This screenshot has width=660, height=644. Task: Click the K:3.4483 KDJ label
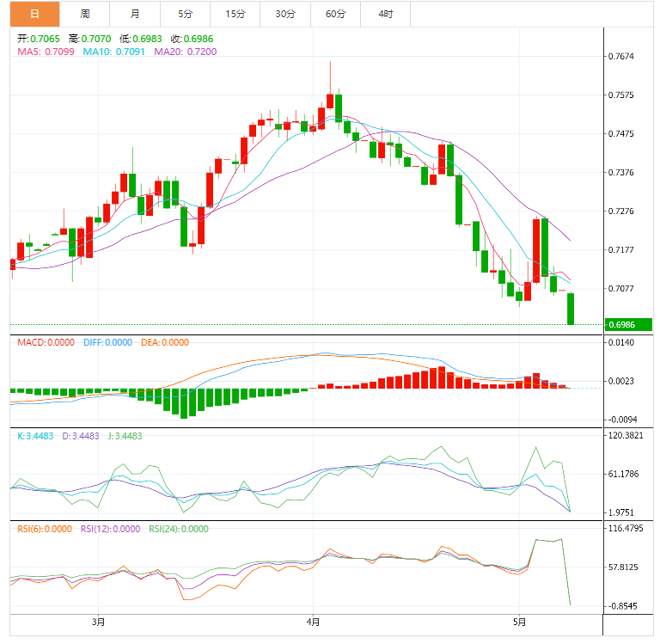click(x=35, y=436)
